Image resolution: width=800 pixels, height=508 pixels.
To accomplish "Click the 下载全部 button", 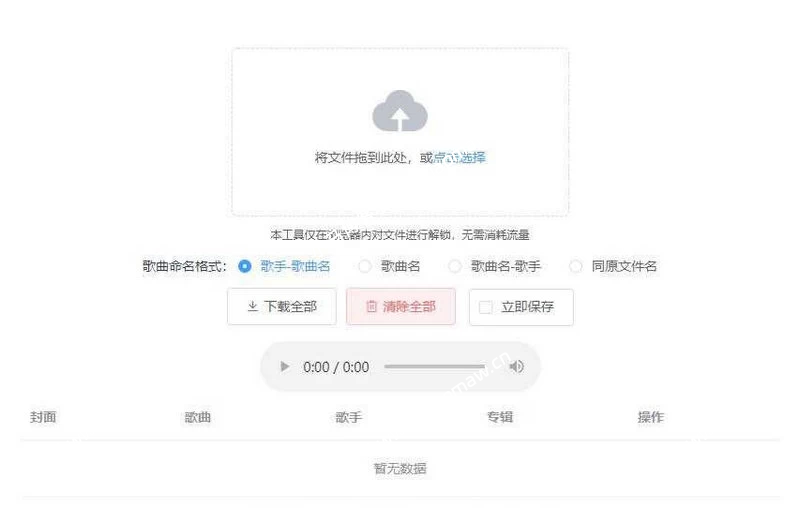I will coord(282,307).
